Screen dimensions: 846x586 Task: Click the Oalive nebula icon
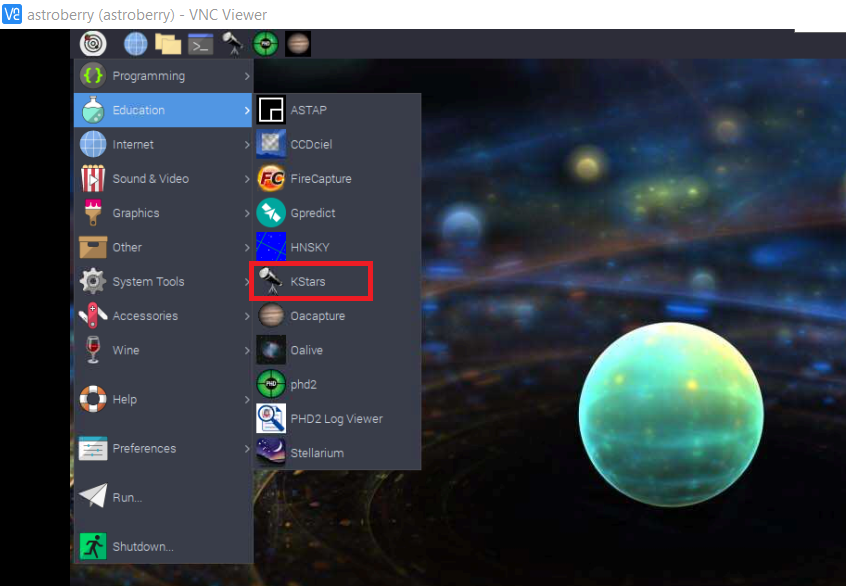(x=271, y=350)
